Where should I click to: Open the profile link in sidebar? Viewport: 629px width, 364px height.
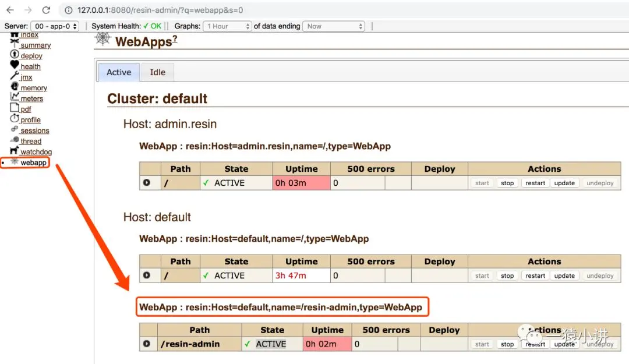pyautogui.click(x=30, y=120)
